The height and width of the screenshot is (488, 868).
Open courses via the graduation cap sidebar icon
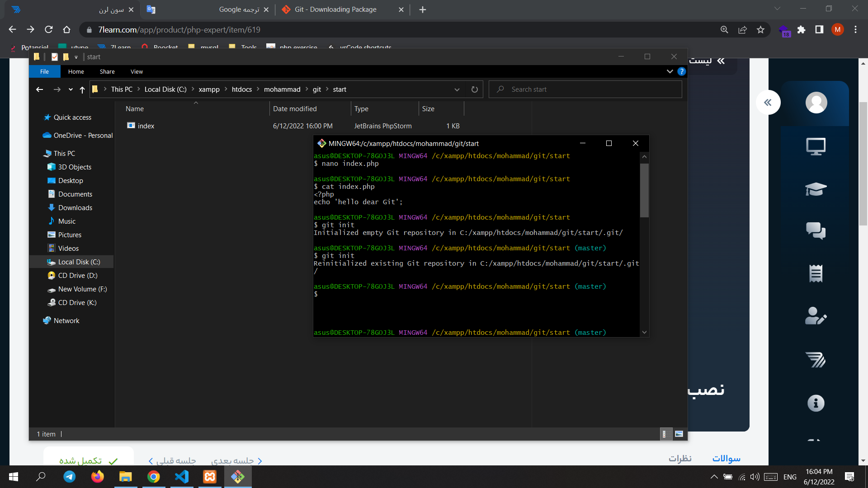coord(816,189)
